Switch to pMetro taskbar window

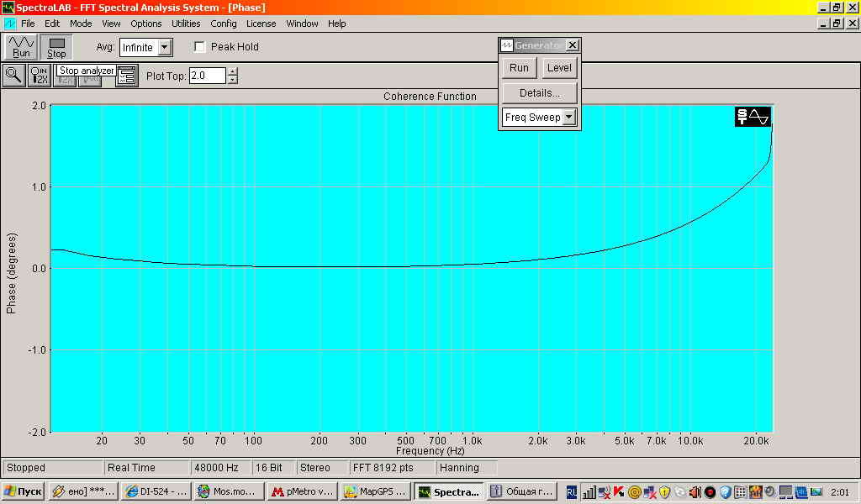click(303, 491)
